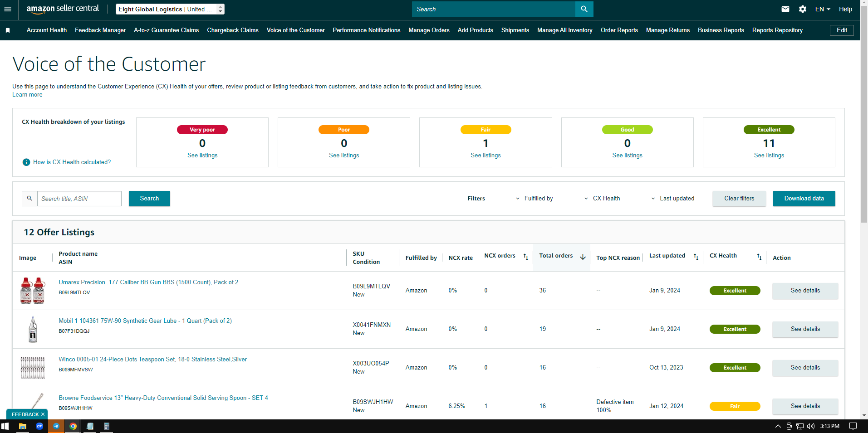
Task: Click the Mobil 1 Gear Lube thumbnail
Action: tap(33, 329)
